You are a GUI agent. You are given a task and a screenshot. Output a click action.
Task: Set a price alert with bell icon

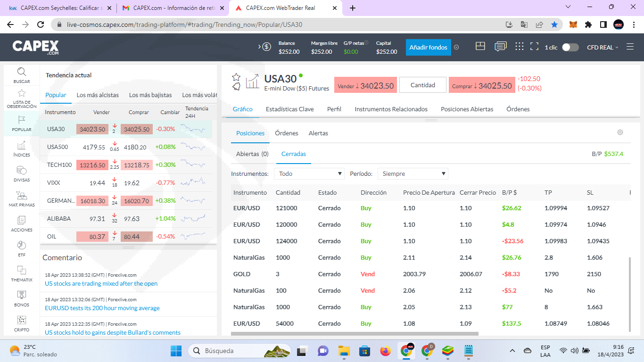pos(236,87)
